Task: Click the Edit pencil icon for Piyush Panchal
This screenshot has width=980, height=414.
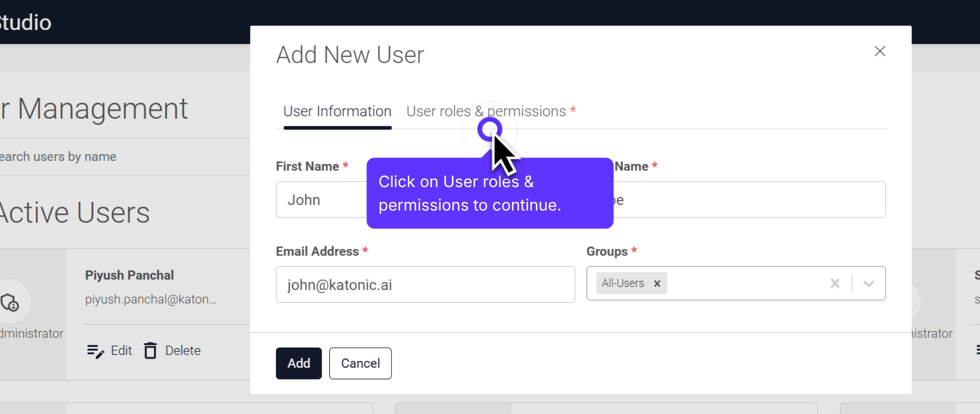Action: 96,351
